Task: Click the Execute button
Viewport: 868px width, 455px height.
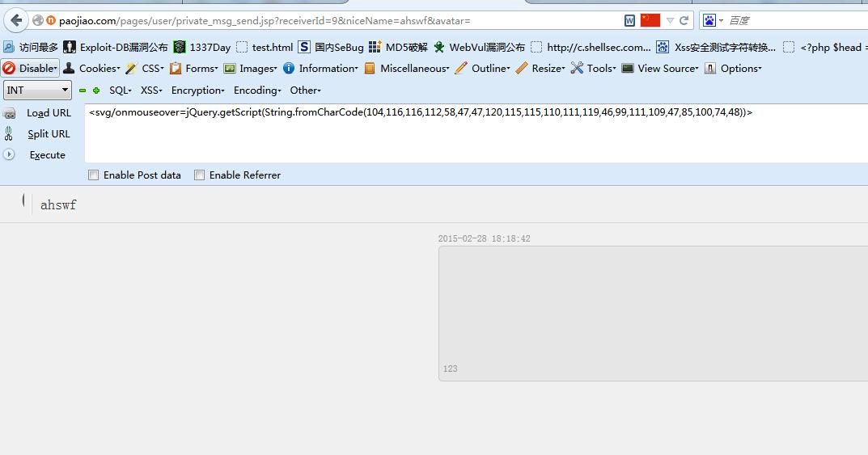Action: (47, 155)
